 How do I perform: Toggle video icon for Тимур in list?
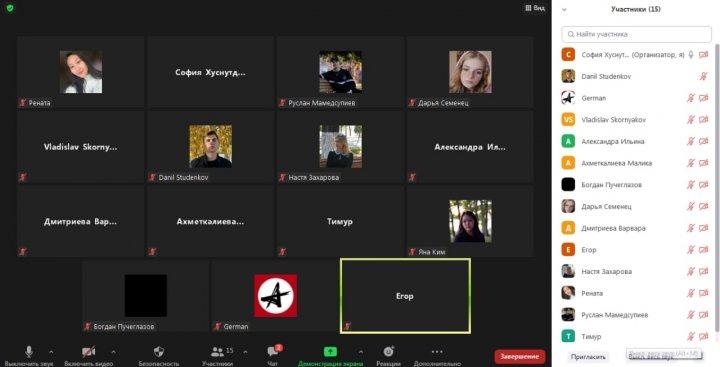pos(703,337)
